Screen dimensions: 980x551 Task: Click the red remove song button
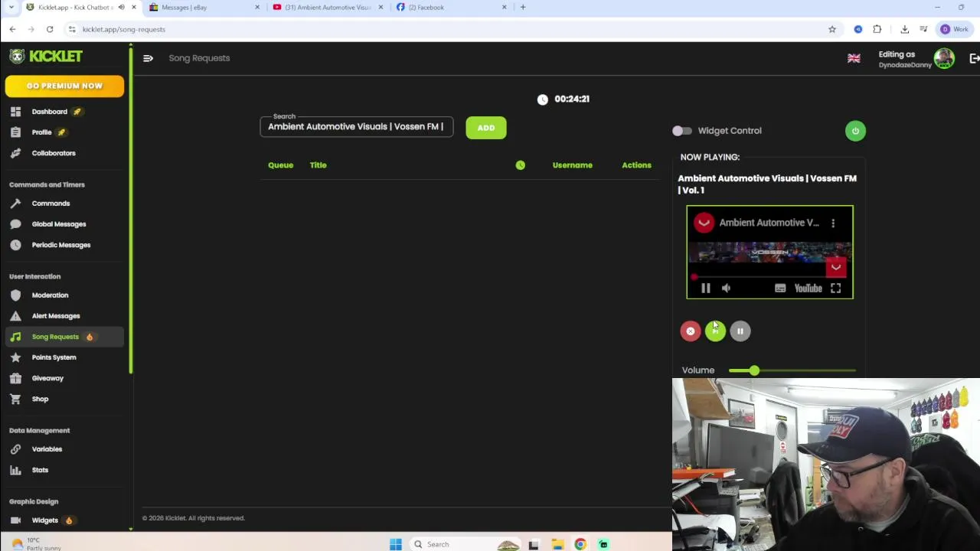pos(691,331)
